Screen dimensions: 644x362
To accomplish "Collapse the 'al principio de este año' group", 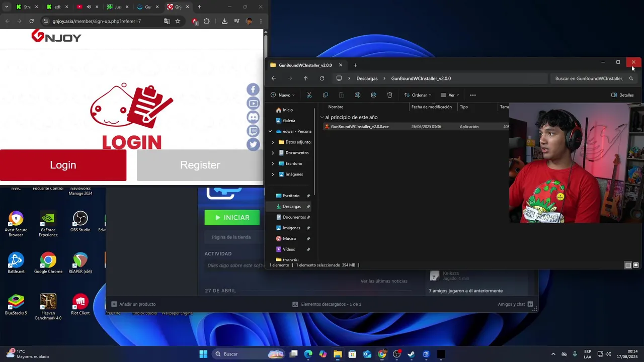I will pyautogui.click(x=322, y=117).
